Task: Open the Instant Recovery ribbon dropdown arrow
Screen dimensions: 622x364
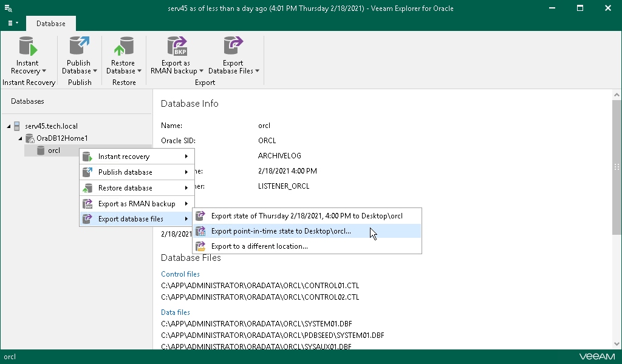Action: 44,72
